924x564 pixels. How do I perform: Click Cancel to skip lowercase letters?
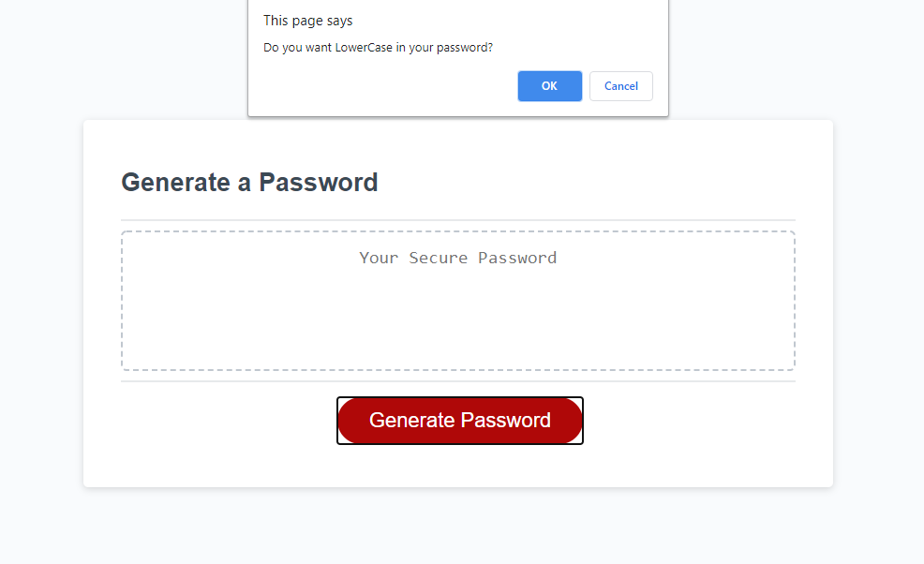[x=620, y=85]
